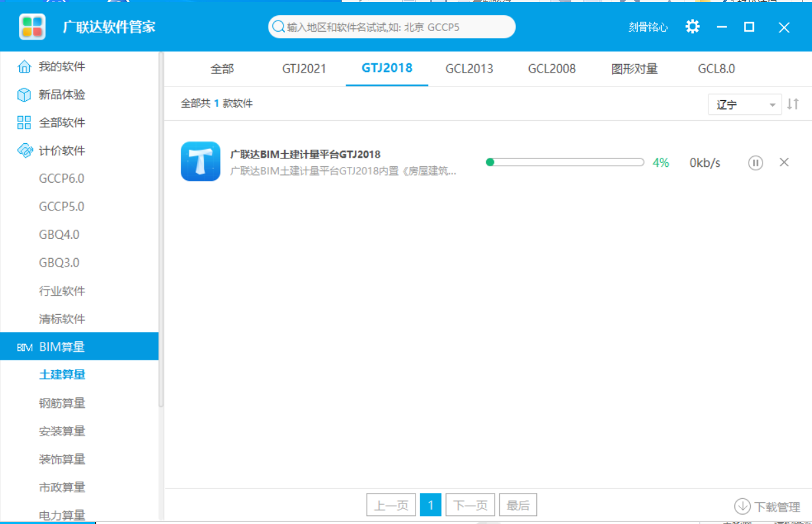Image resolution: width=812 pixels, height=524 pixels.
Task: Click the 0kb/s download speed
Action: coord(705,162)
